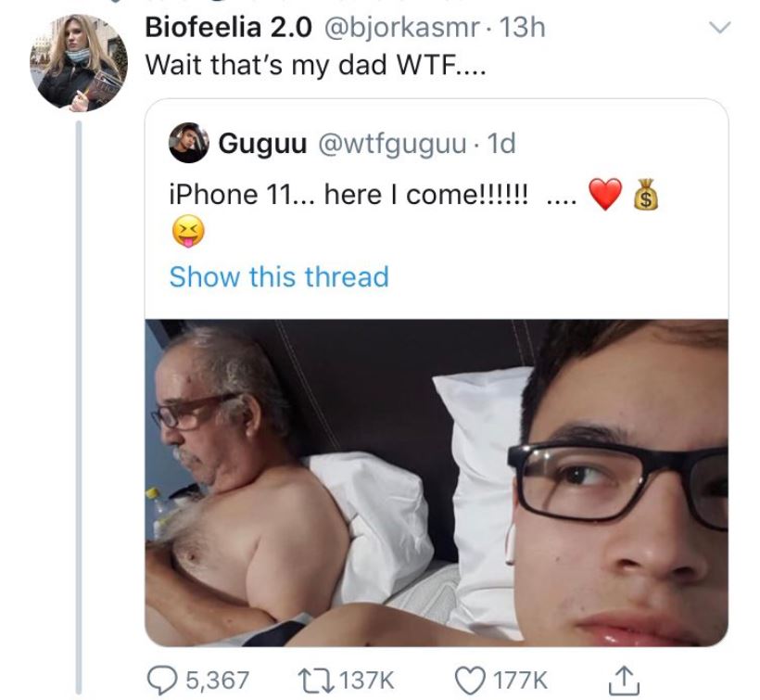
Task: Click the money bag emoji
Action: coord(646,196)
